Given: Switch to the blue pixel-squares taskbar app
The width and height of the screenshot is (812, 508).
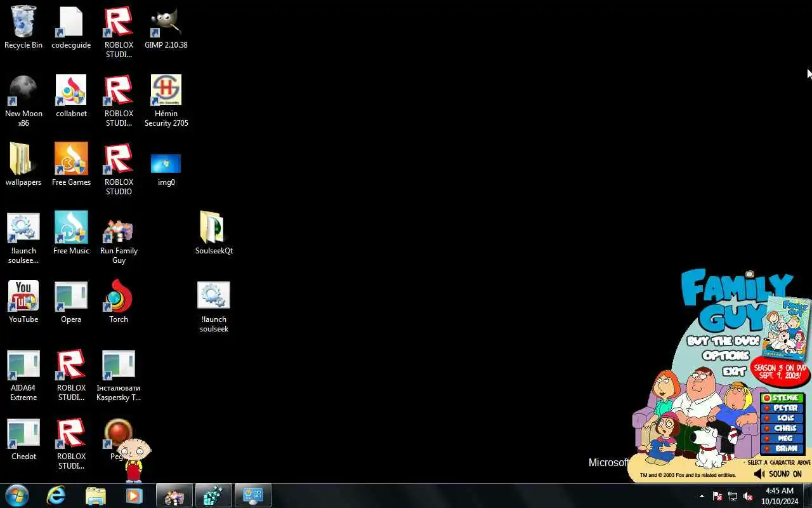Looking at the screenshot, I should click(214, 495).
